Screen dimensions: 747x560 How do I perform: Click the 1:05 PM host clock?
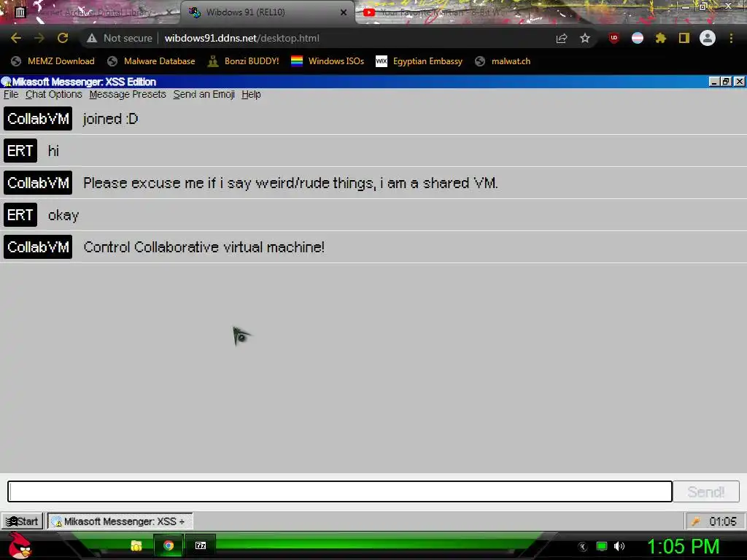[683, 546]
